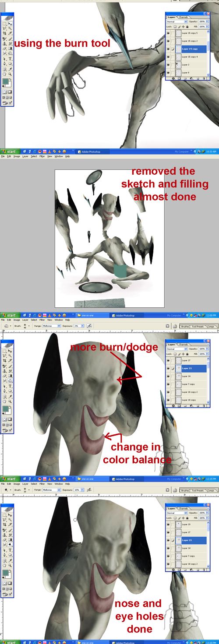The height and width of the screenshot is (644, 219).
Task: Click 'one on one' button on 12:00 PM taskbar
Action: [92, 315]
